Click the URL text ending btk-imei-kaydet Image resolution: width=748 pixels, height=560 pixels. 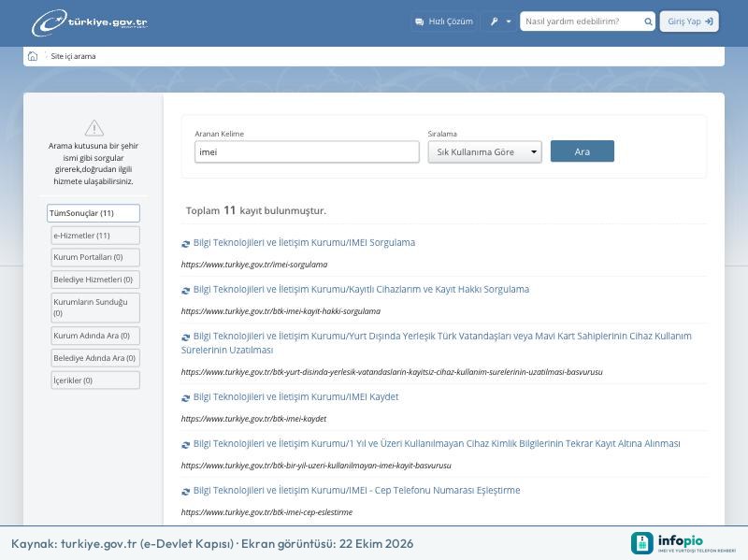coord(253,419)
